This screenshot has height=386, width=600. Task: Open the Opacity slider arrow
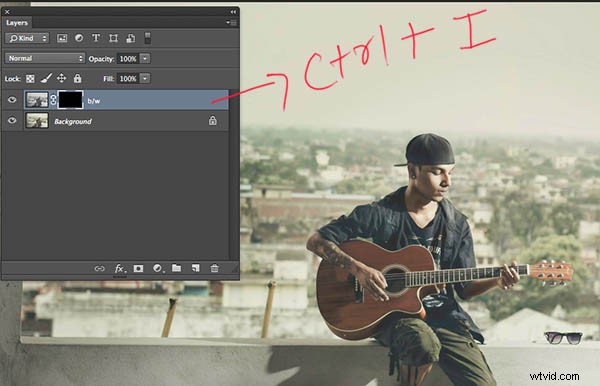(x=145, y=59)
